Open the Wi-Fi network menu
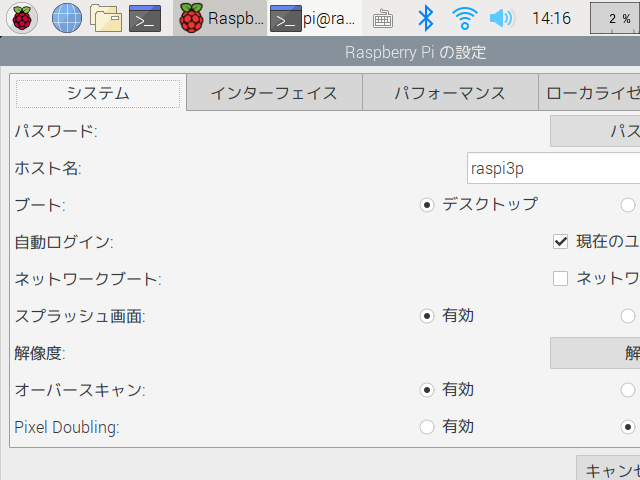 coord(464,18)
